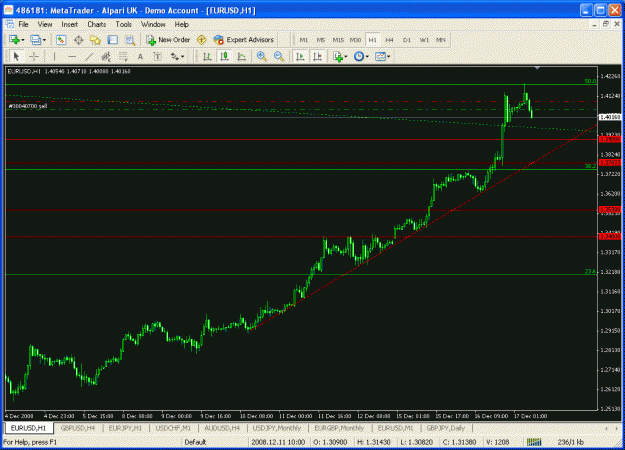Viewport: 625px width, 450px height.
Task: Click the chart shift triangle marker
Action: point(537,68)
